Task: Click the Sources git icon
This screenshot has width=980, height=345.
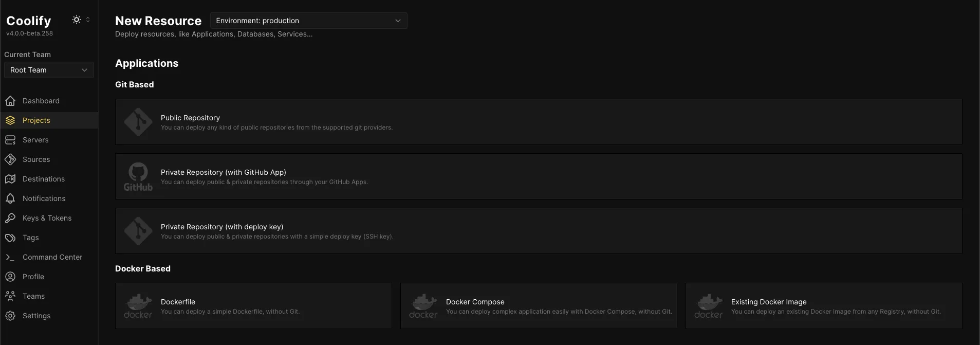Action: [10, 159]
